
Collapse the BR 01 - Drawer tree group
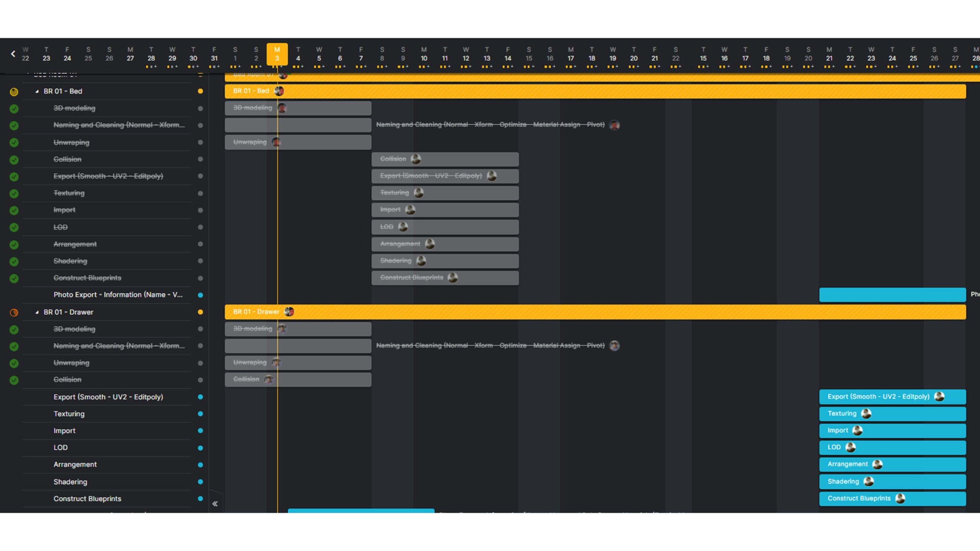pos(37,312)
